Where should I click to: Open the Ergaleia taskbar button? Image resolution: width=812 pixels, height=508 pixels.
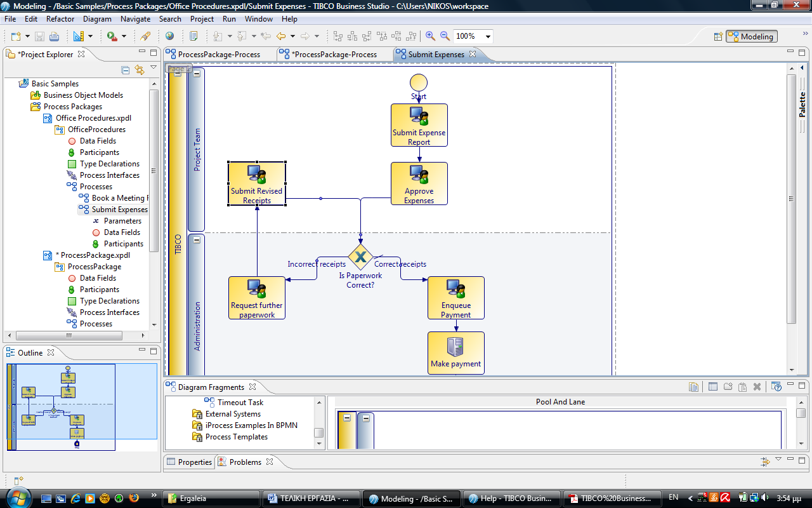211,498
